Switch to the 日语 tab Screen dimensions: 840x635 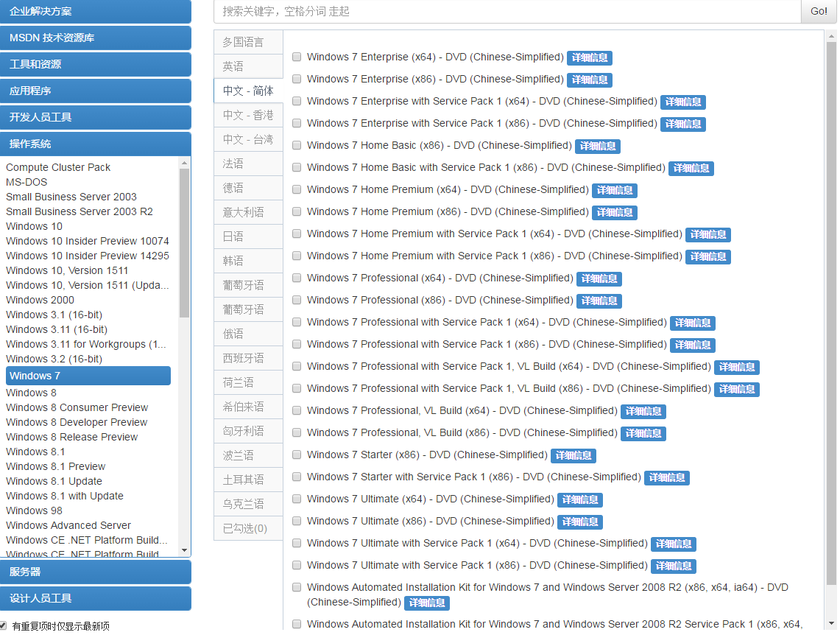pos(248,236)
